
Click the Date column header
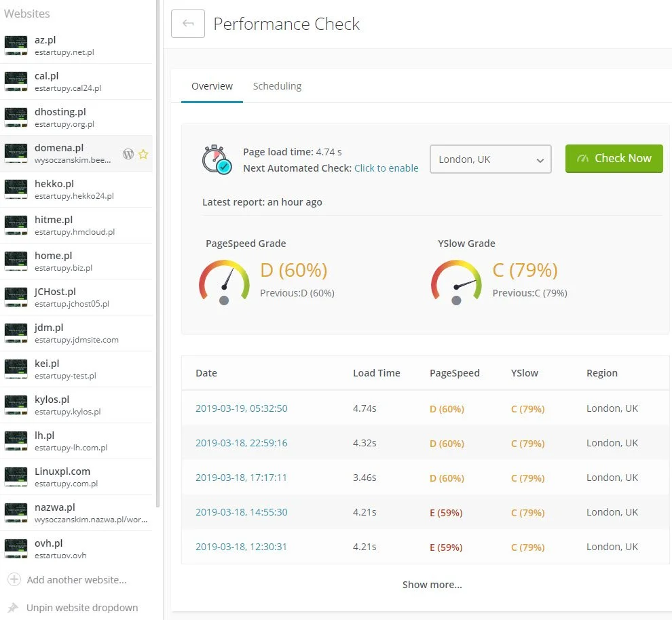click(x=206, y=373)
